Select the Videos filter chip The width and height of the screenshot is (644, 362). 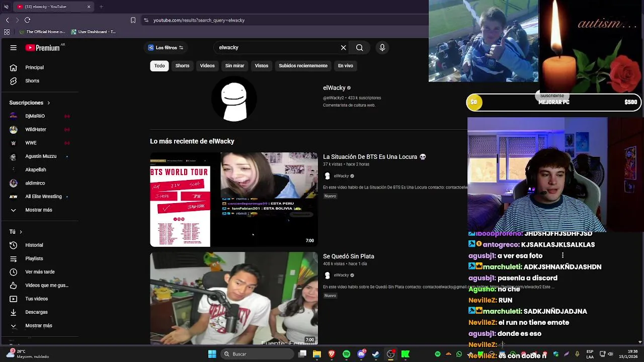tap(207, 66)
